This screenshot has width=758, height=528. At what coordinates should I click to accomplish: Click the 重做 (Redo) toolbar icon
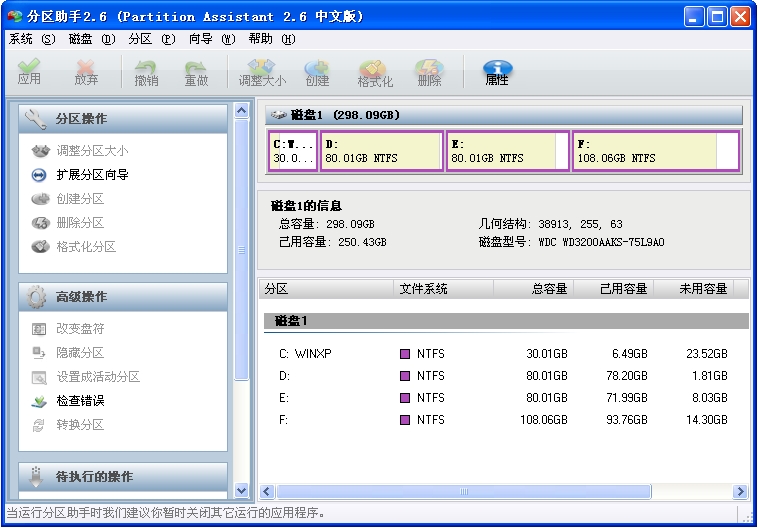[x=196, y=73]
